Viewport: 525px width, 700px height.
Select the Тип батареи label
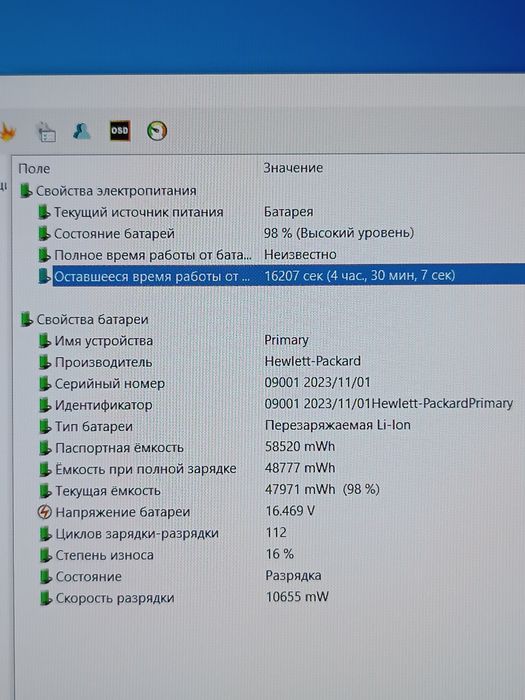tap(94, 427)
